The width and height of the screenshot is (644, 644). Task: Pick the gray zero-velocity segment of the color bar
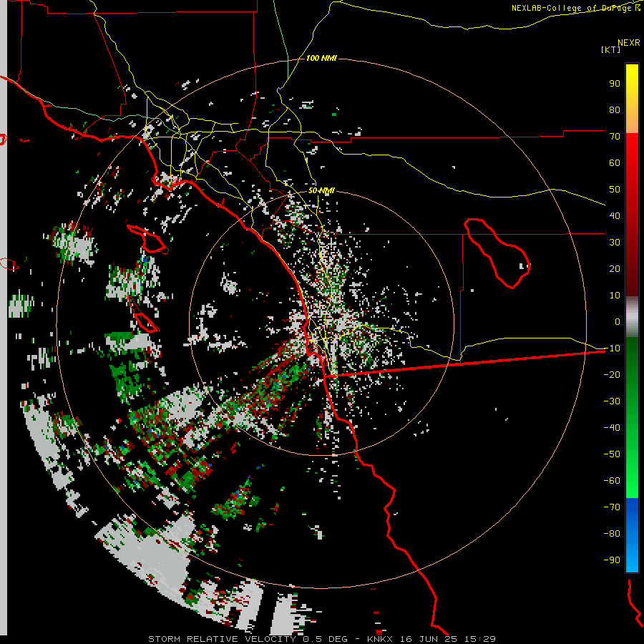[632, 317]
